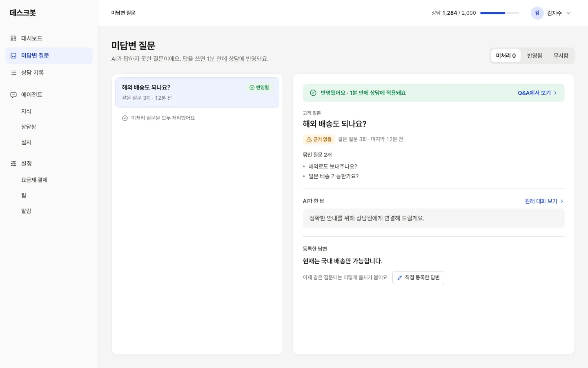Click the 상담 usage progress bar
Image resolution: width=588 pixels, height=368 pixels.
(500, 13)
